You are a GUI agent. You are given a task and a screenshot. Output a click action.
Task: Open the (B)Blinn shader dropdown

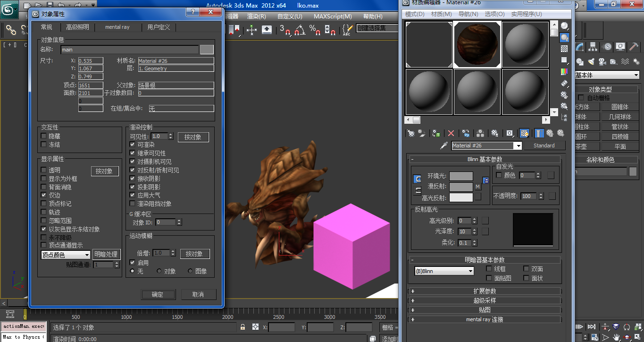coord(444,271)
